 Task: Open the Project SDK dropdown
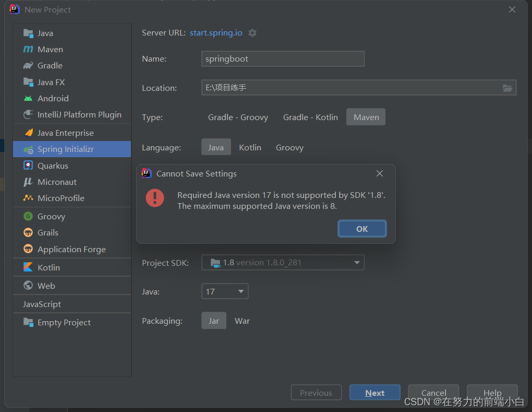point(283,263)
